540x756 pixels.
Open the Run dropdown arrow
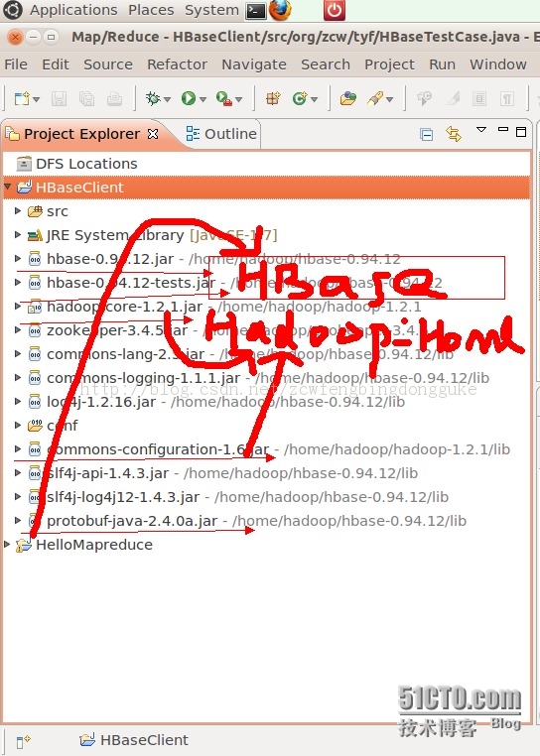[202, 100]
